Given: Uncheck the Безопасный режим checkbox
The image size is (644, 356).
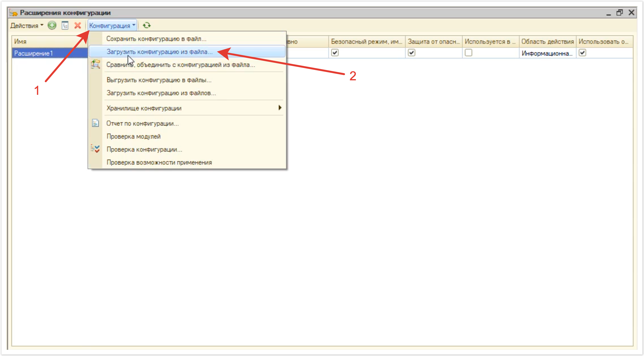Looking at the screenshot, I should point(335,53).
